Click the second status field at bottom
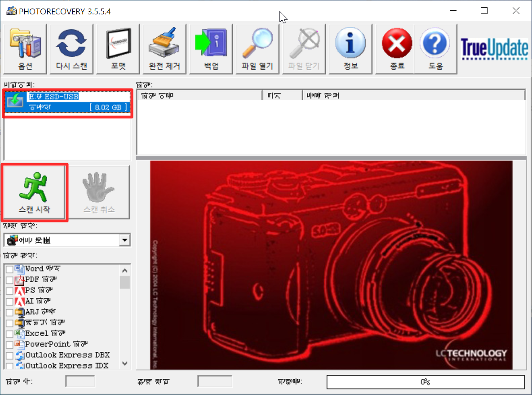The image size is (532, 395). click(x=215, y=382)
